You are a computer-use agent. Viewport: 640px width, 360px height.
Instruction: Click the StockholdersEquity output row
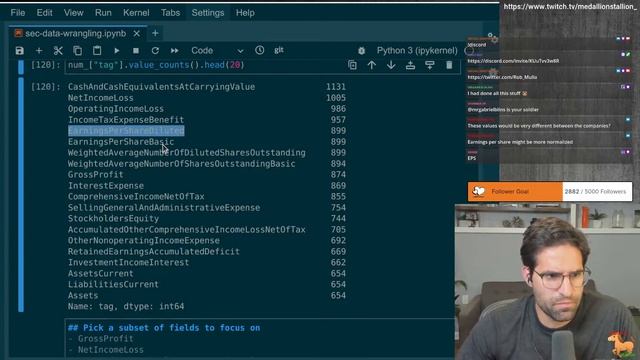tap(113, 219)
